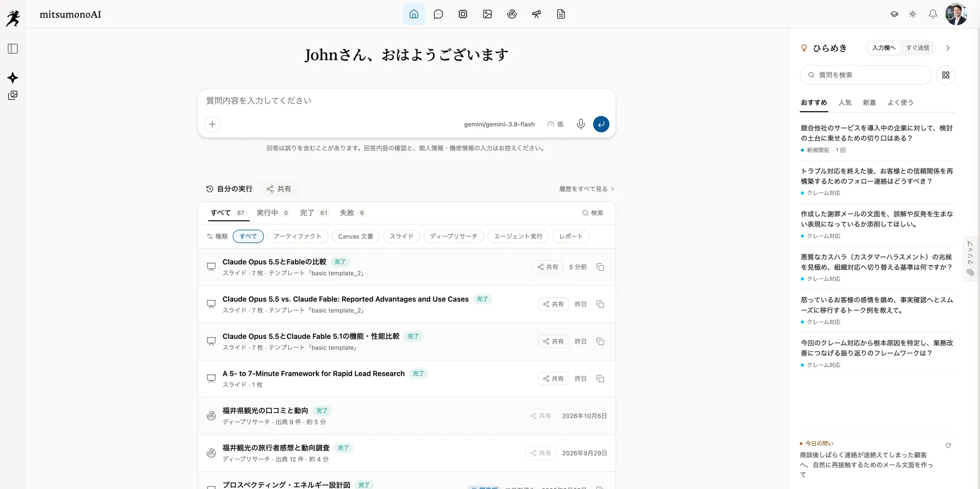Open the 低 reasoning level selector
The image size is (980, 489).
coord(555,124)
